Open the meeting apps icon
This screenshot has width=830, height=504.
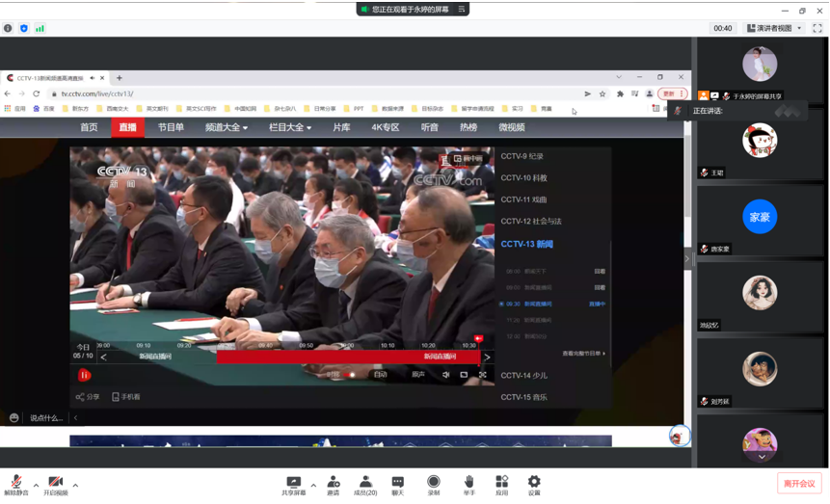pyautogui.click(x=501, y=485)
